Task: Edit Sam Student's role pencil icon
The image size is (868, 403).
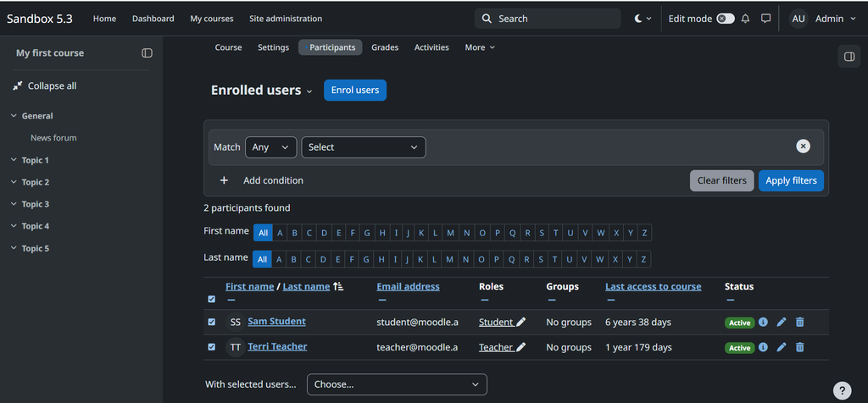Action: click(521, 322)
